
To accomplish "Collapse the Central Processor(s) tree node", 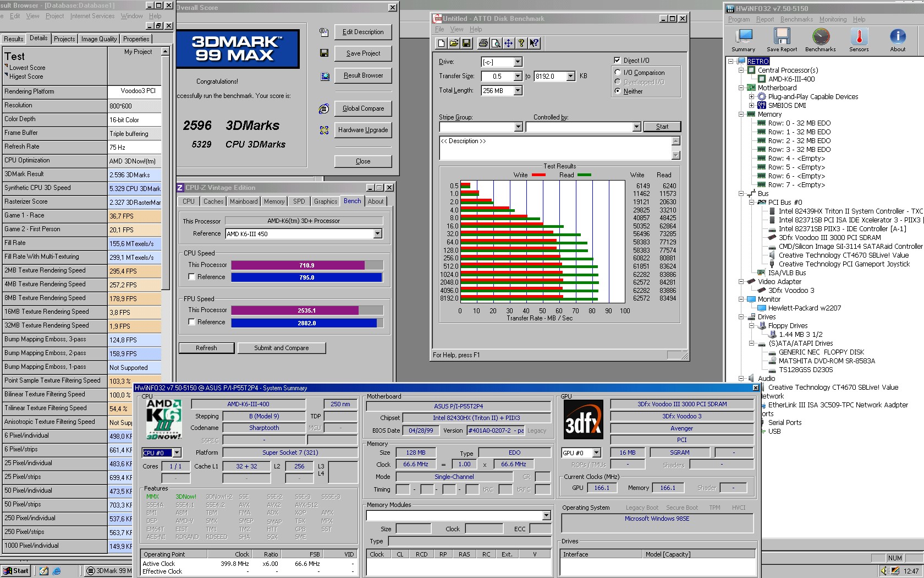I will coord(741,70).
